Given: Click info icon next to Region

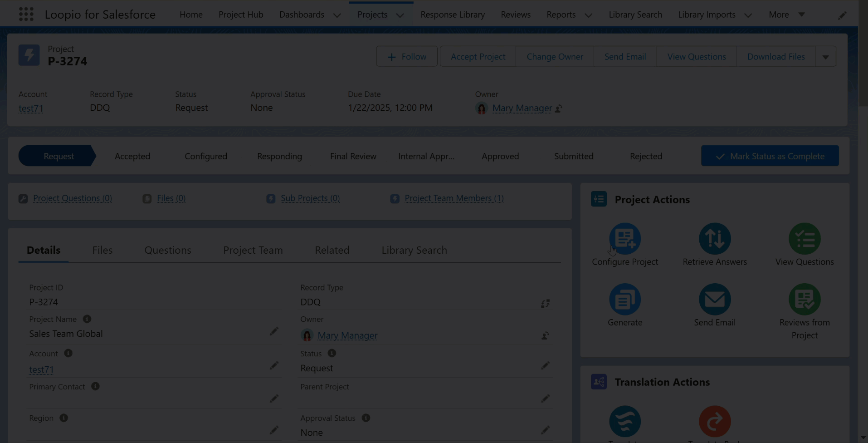Looking at the screenshot, I should (x=63, y=418).
